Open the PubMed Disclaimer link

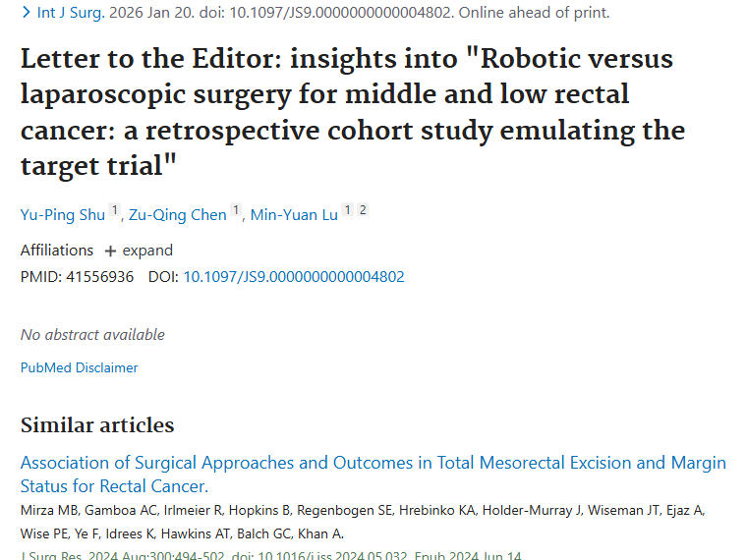pos(79,367)
